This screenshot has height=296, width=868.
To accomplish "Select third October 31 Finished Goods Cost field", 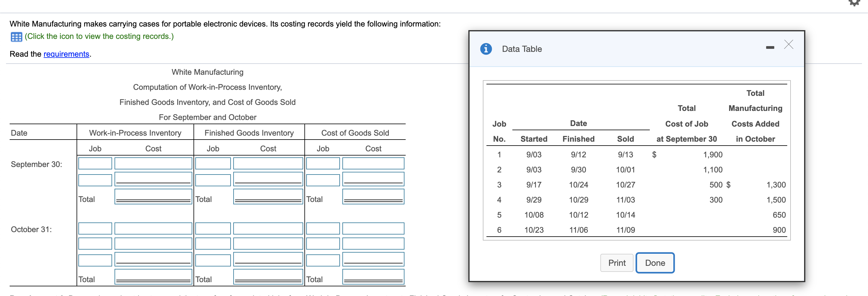I will (268, 259).
